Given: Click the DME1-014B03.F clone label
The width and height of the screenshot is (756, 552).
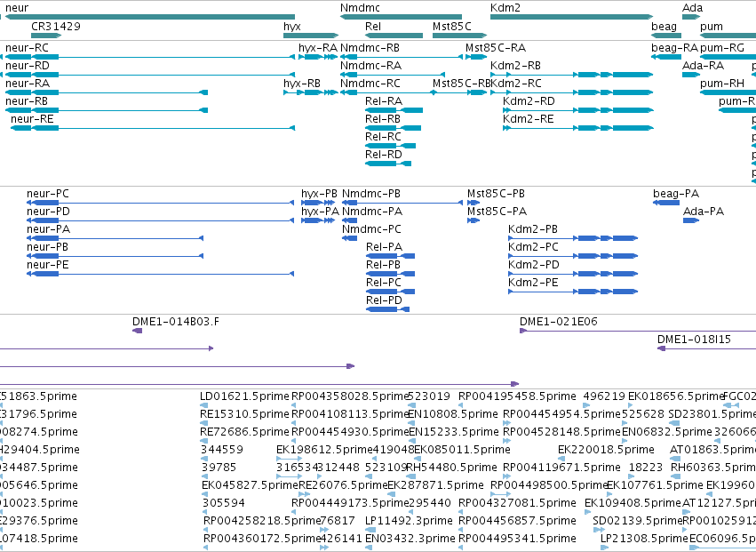Looking at the screenshot, I should (176, 322).
